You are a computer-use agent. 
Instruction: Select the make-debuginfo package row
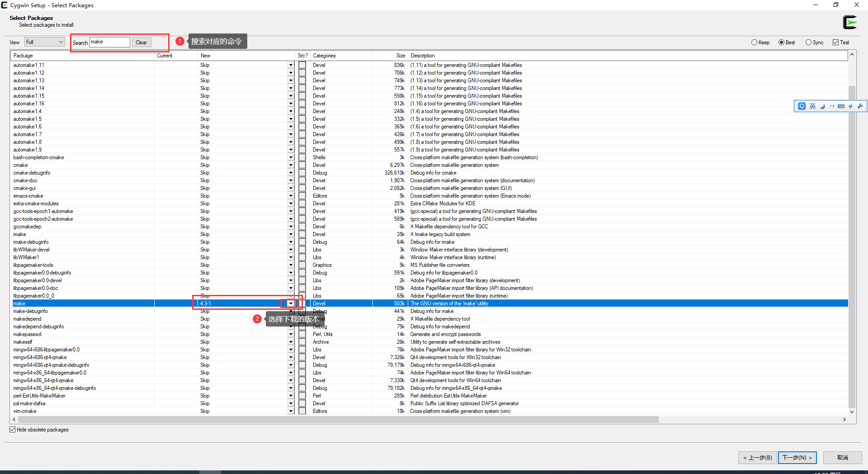point(429,311)
